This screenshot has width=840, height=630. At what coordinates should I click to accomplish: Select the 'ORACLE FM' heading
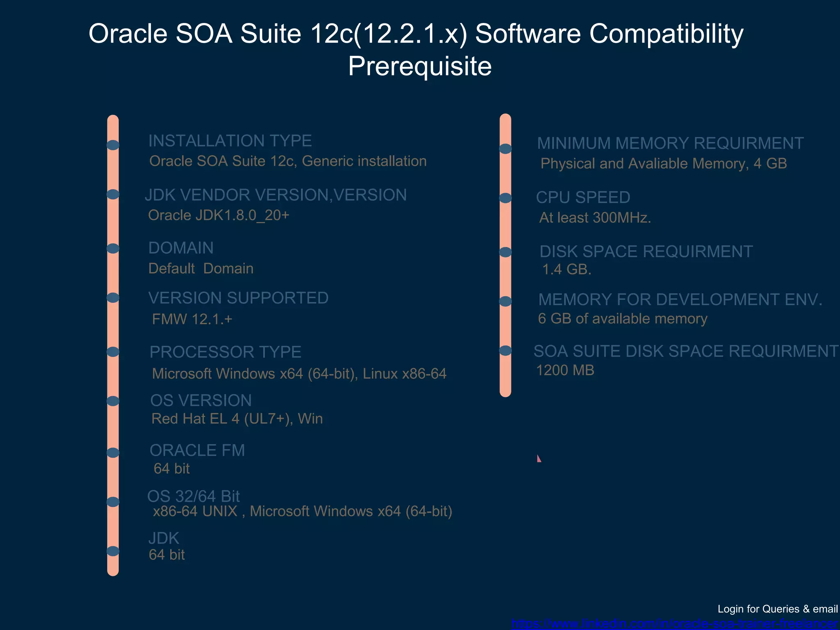(197, 450)
